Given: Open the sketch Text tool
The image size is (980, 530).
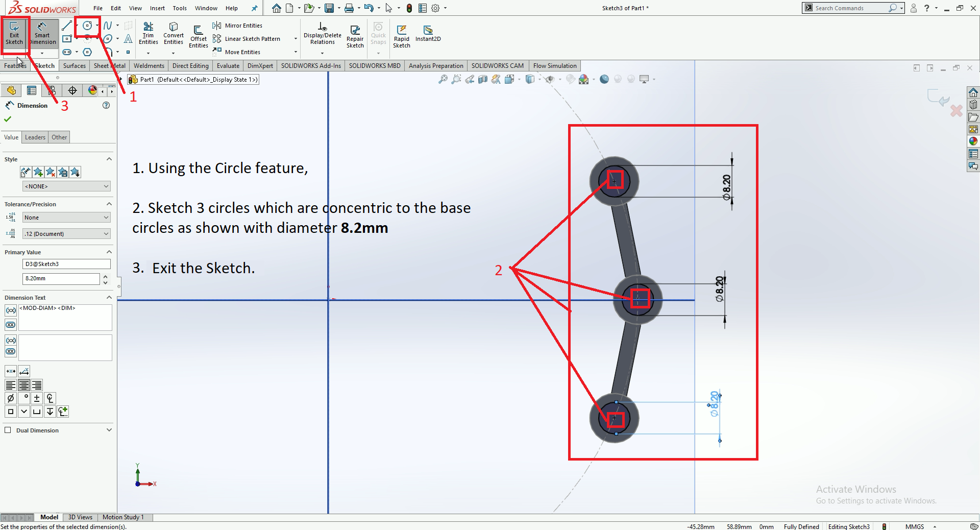Looking at the screenshot, I should 128,39.
